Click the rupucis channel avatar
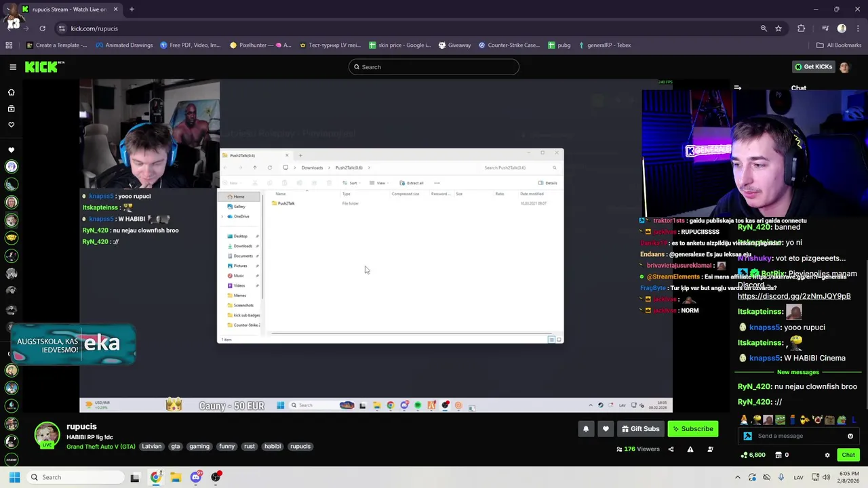This screenshot has width=868, height=488. click(47, 435)
